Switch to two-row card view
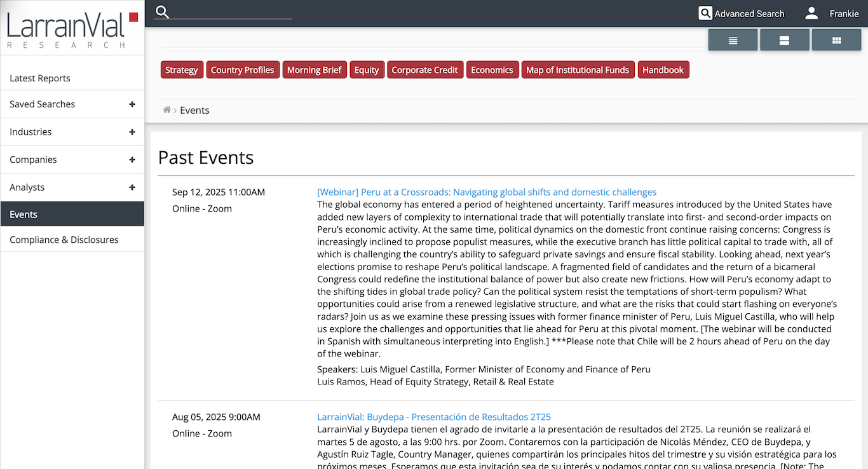 pos(784,40)
